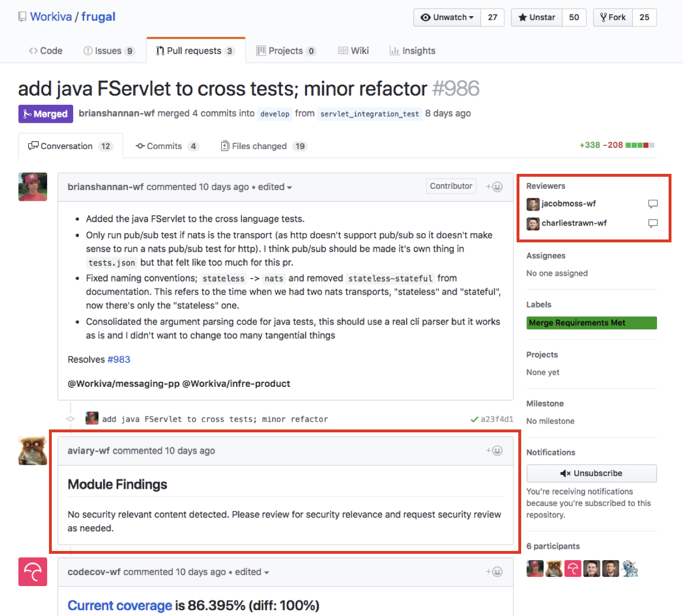Click the @Workiva/infre-product team mention

coord(236,384)
